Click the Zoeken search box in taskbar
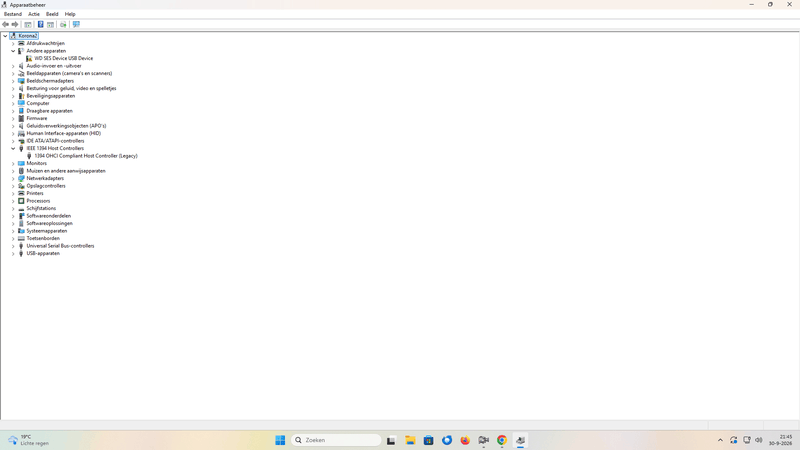 pyautogui.click(x=336, y=440)
